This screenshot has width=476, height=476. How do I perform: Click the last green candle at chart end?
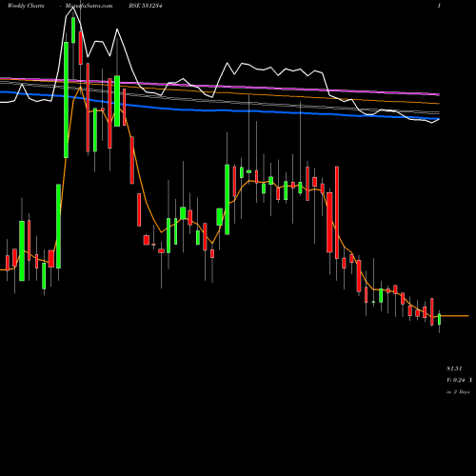[440, 319]
